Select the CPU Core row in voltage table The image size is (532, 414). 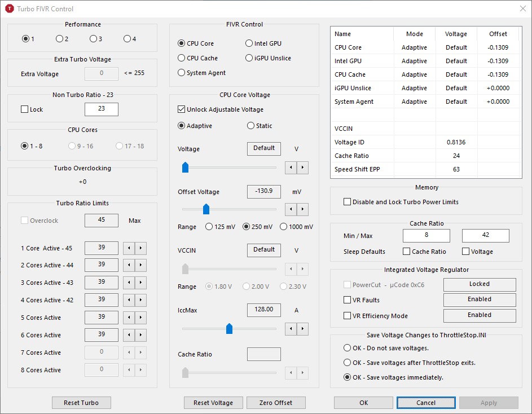[x=426, y=47]
